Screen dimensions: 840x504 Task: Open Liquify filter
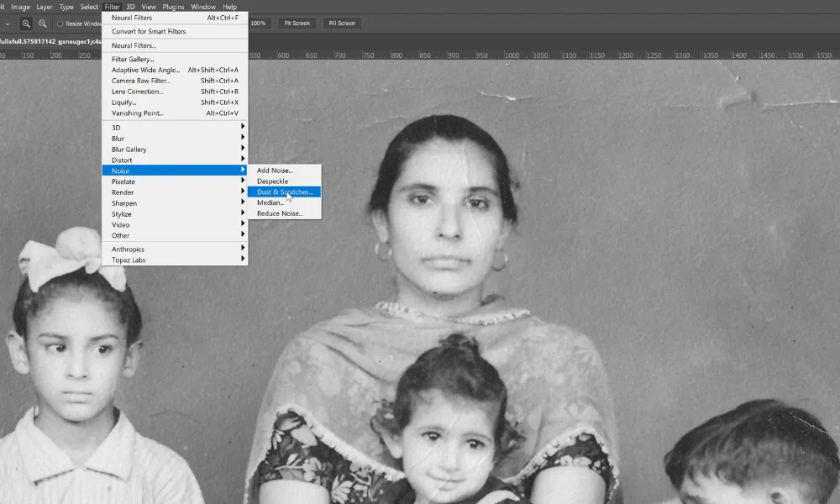[x=175, y=102]
